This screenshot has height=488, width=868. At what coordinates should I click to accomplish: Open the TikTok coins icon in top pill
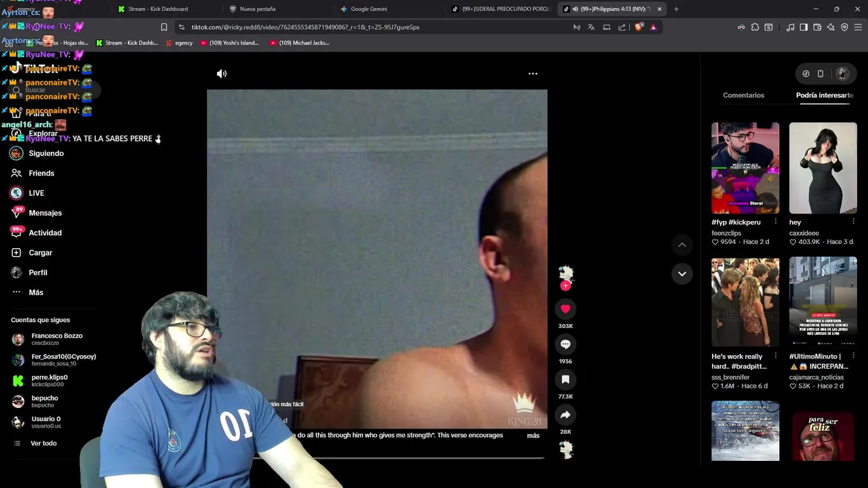(x=806, y=73)
